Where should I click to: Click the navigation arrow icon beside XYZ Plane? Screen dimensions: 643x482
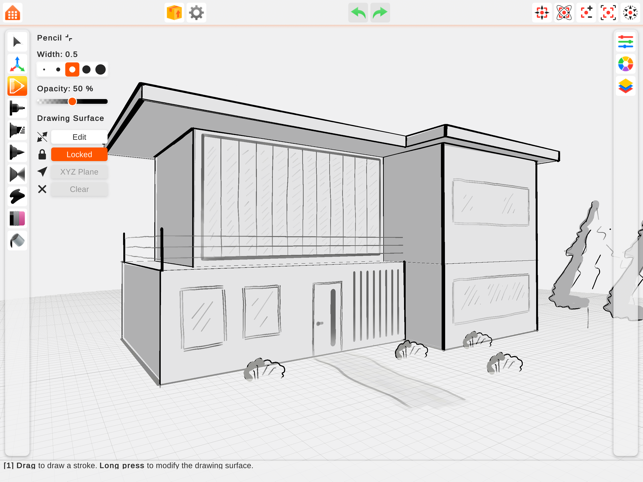pyautogui.click(x=42, y=171)
